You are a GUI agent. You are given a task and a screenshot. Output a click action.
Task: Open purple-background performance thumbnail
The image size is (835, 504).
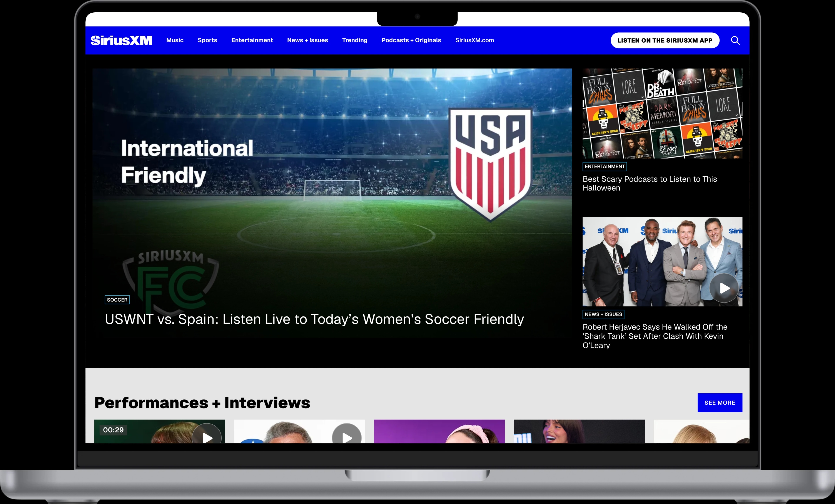(439, 431)
